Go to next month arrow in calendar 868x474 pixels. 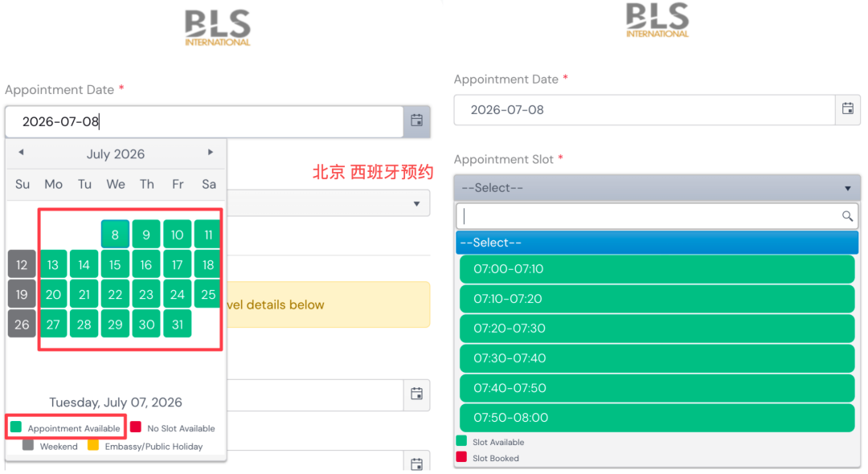pyautogui.click(x=211, y=152)
